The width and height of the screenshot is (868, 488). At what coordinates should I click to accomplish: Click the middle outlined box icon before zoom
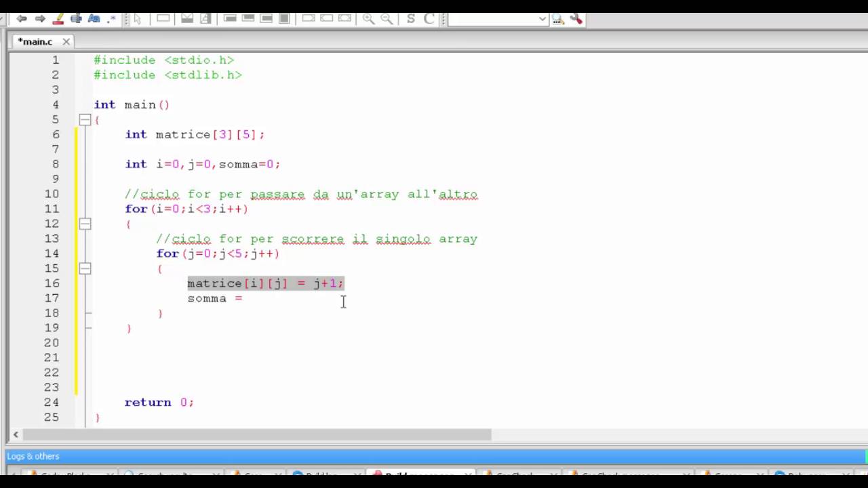(326, 19)
